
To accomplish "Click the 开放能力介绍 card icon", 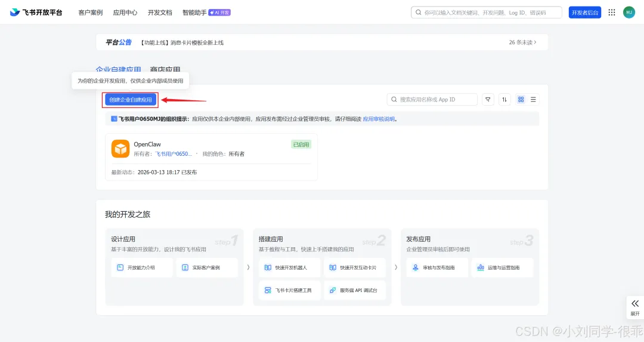I will point(120,267).
